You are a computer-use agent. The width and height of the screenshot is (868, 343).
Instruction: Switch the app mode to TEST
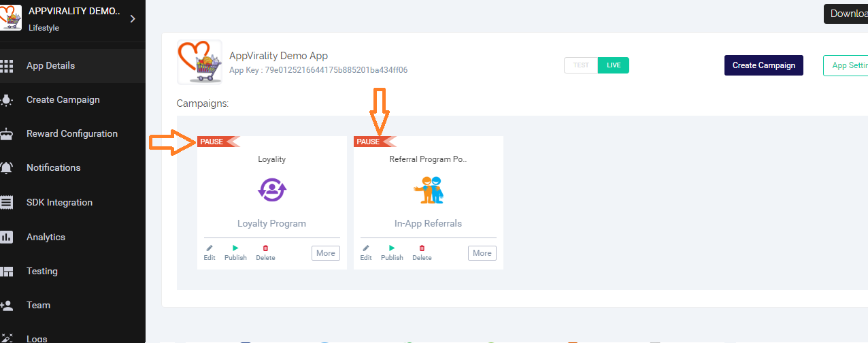pos(581,65)
